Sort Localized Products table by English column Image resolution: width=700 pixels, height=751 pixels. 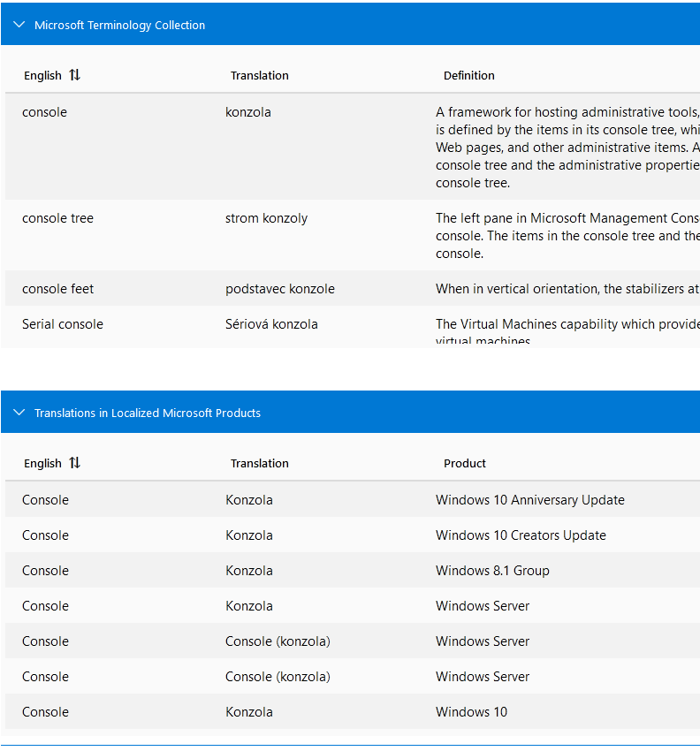[x=75, y=463]
